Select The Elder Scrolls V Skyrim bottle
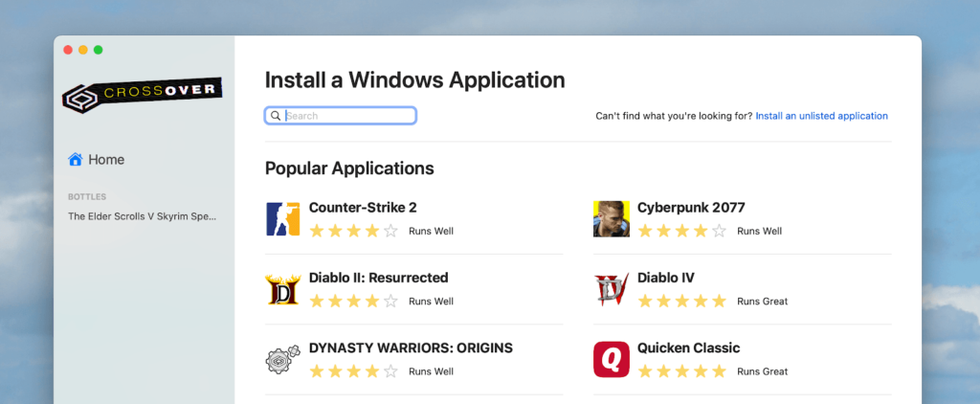The width and height of the screenshot is (980, 404). (143, 216)
